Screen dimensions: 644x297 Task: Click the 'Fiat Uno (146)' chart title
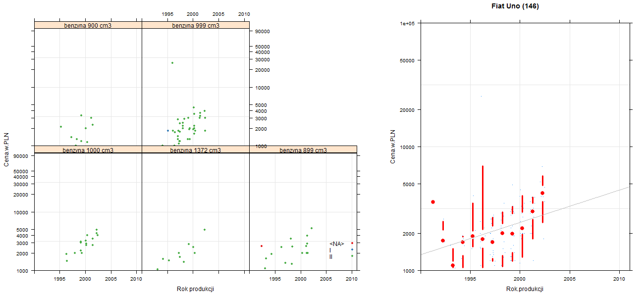(515, 6)
